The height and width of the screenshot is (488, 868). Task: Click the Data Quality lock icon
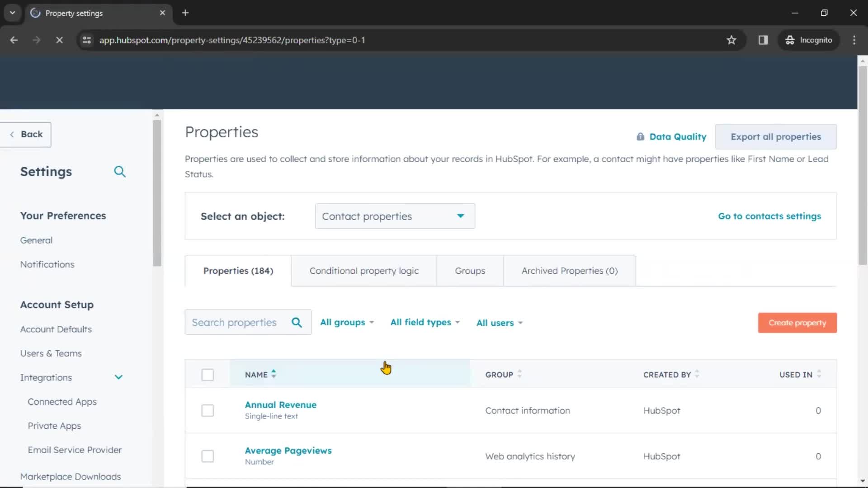(x=640, y=137)
